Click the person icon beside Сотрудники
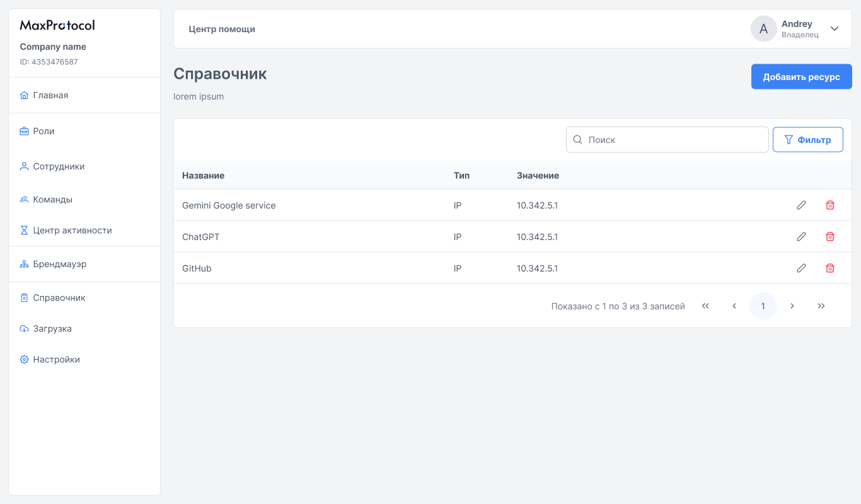The image size is (861, 504). point(25,166)
